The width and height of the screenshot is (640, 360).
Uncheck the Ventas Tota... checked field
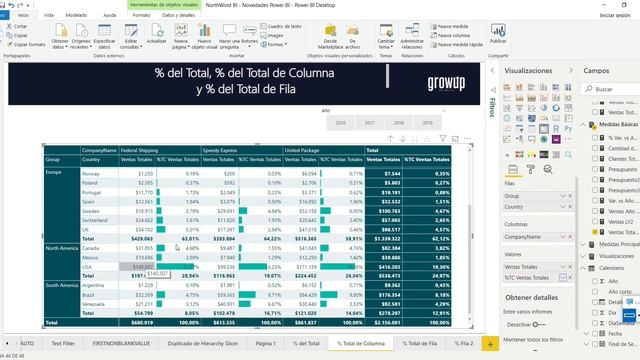(x=595, y=232)
